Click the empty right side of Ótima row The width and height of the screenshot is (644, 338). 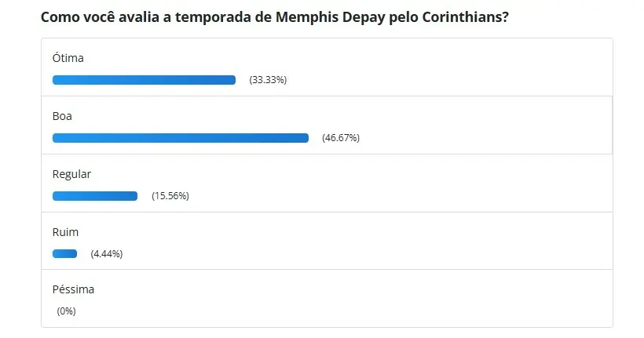tap(471, 67)
